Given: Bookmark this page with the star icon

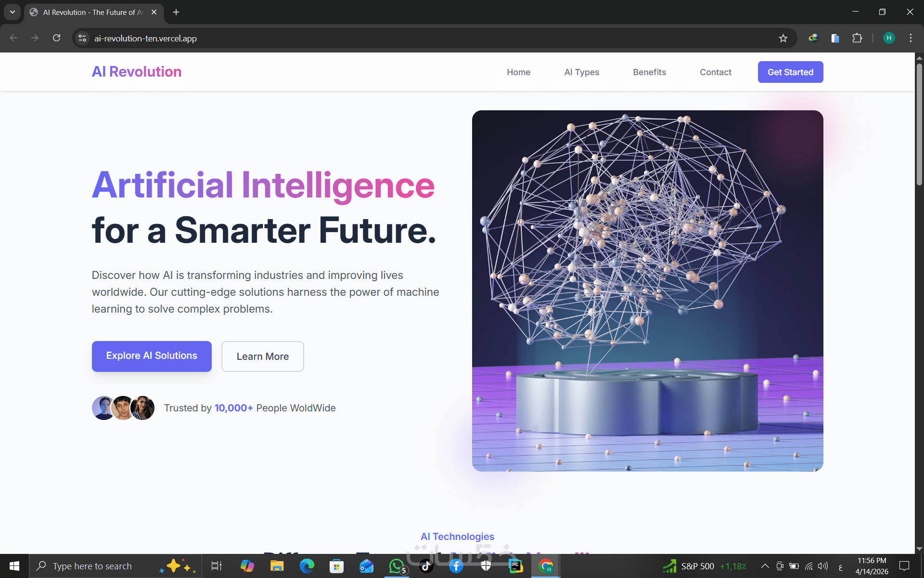Looking at the screenshot, I should 783,39.
